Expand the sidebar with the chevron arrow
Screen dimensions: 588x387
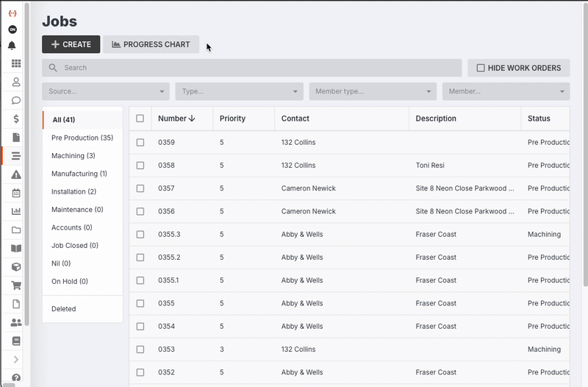(x=15, y=360)
